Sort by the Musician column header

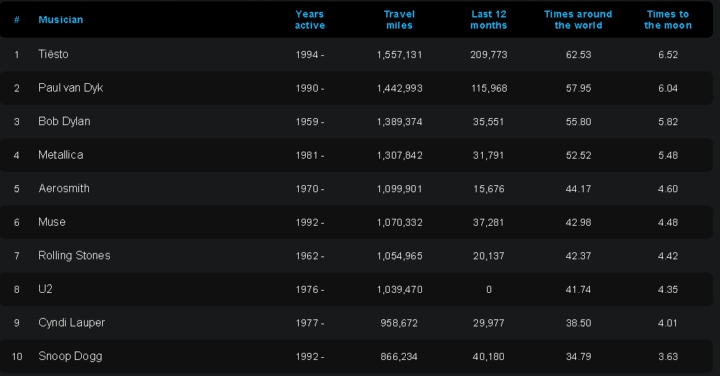point(61,20)
